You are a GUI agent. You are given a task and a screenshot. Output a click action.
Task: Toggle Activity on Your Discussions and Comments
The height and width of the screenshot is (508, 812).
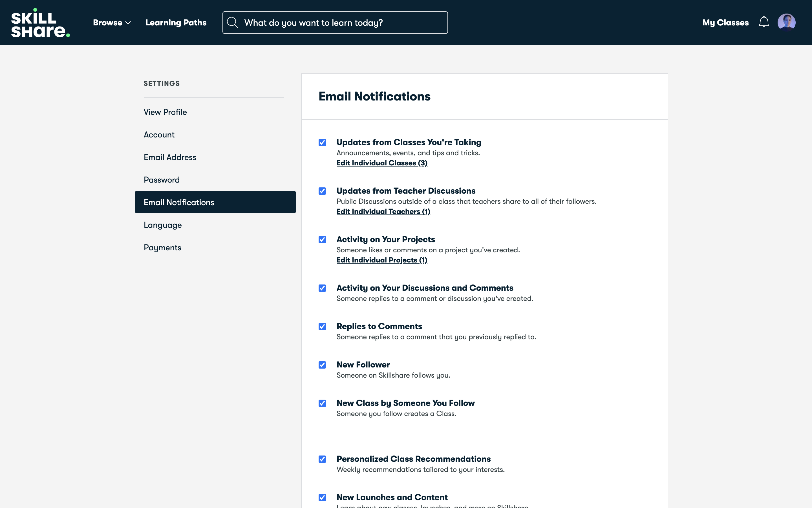click(322, 288)
